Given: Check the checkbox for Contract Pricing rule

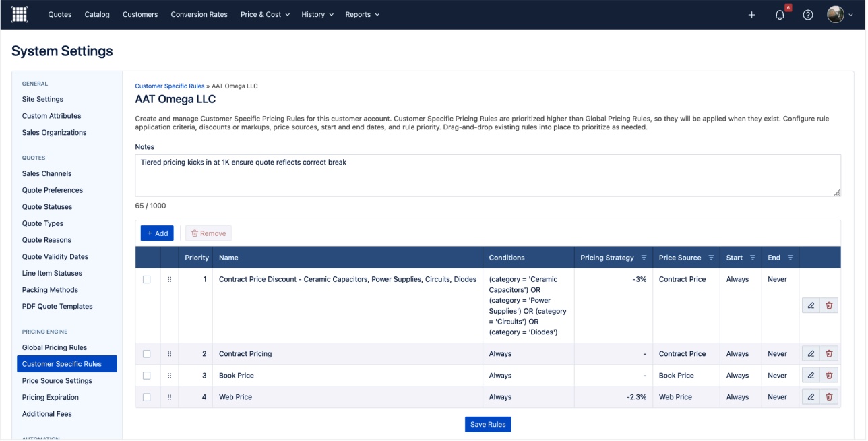Looking at the screenshot, I should click(x=147, y=354).
